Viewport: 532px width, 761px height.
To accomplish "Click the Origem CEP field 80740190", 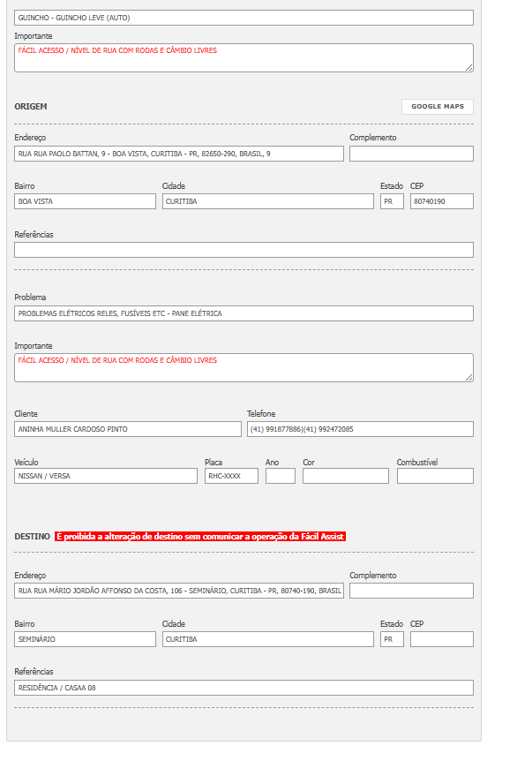I will [x=442, y=201].
